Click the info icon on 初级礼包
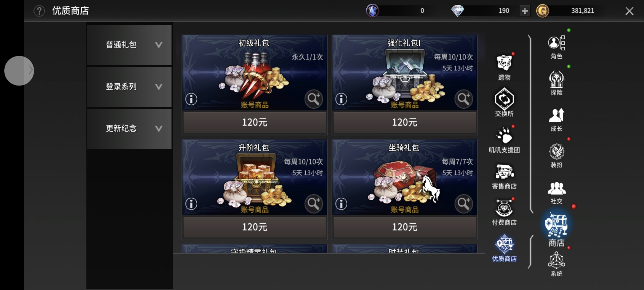 [191, 99]
